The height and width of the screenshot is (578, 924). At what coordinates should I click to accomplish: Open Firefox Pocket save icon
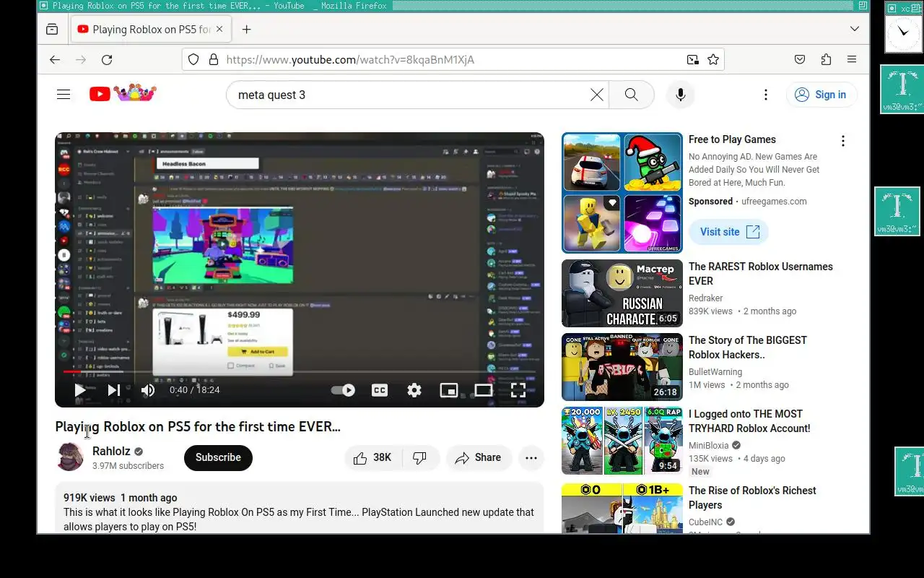tap(800, 60)
